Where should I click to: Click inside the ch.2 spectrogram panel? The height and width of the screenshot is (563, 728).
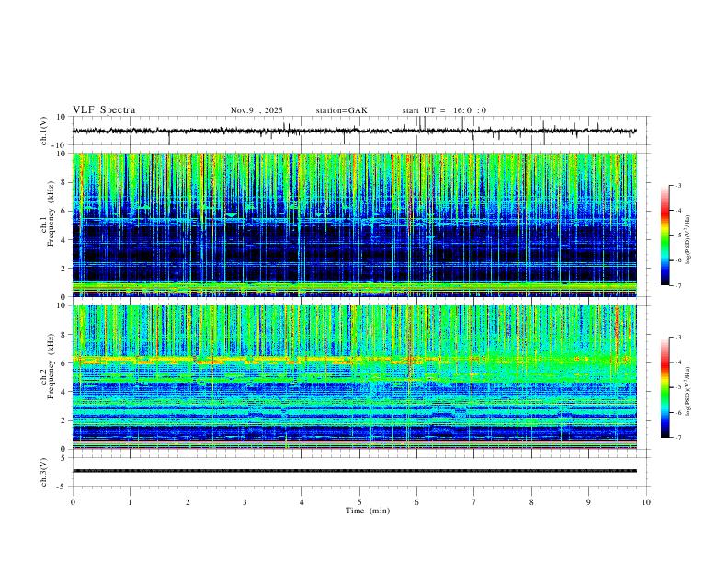[x=354, y=377]
